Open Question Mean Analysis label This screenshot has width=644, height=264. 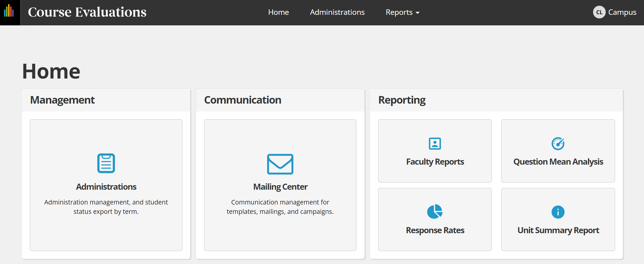[x=558, y=162]
